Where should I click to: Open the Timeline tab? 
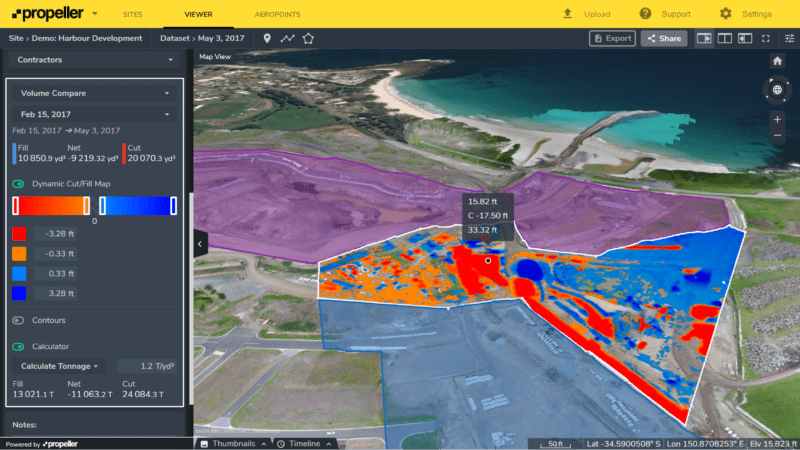305,444
